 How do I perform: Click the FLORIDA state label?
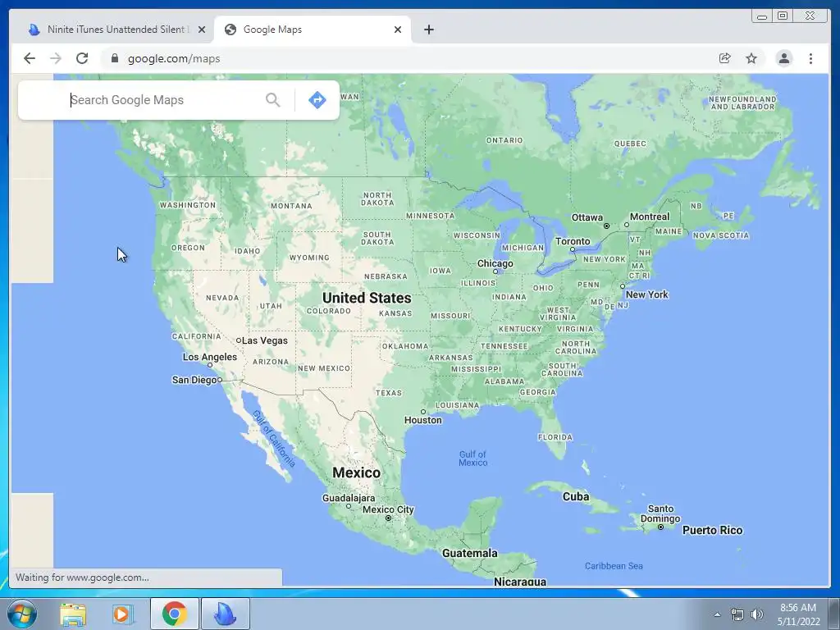pyautogui.click(x=555, y=437)
